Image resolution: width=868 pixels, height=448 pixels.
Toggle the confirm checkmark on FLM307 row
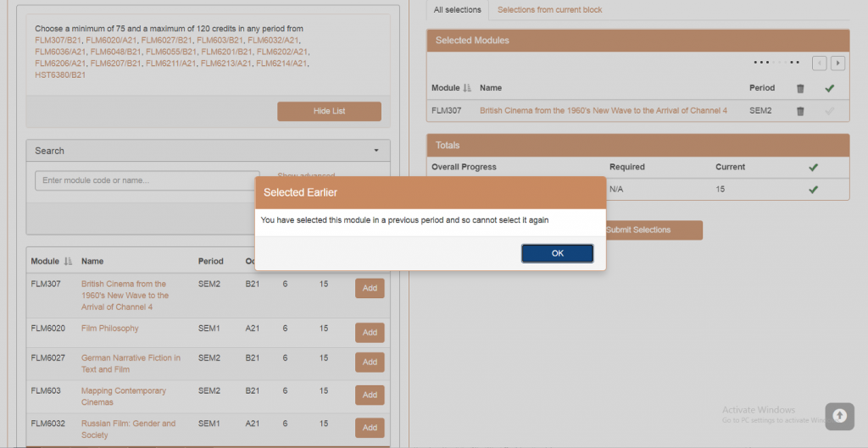(829, 111)
